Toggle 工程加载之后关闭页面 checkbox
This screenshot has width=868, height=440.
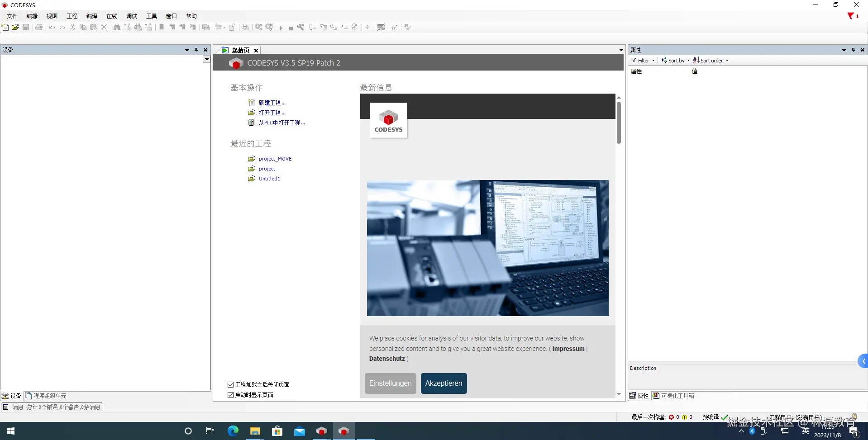point(230,384)
